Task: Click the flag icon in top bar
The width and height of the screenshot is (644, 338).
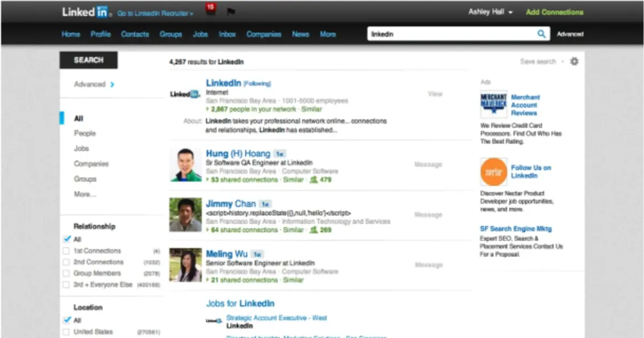Action: tap(231, 11)
